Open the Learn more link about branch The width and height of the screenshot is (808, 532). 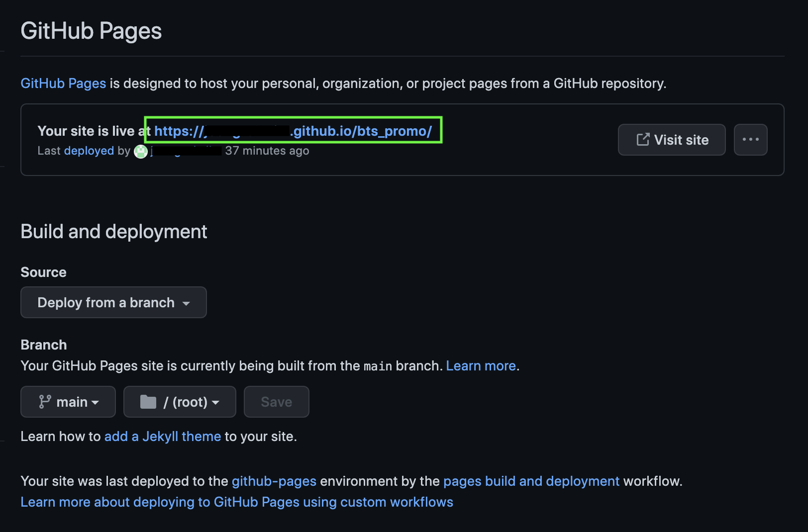[x=481, y=366]
